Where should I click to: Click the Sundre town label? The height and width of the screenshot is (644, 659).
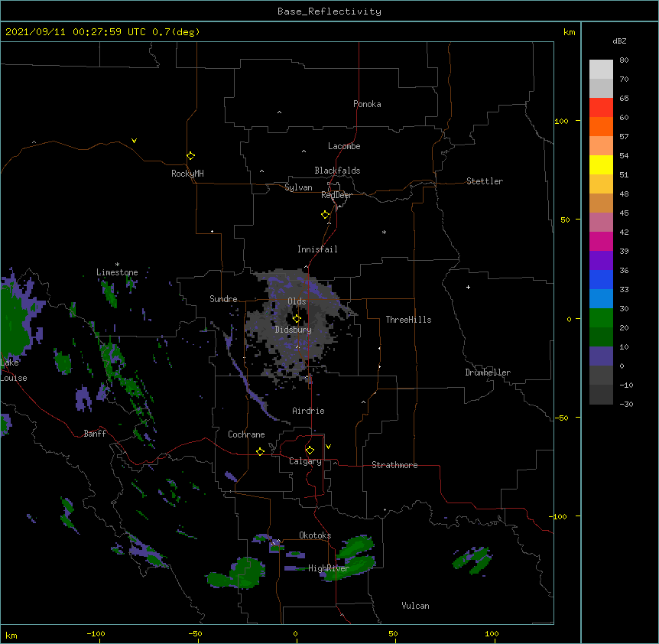[x=223, y=299]
